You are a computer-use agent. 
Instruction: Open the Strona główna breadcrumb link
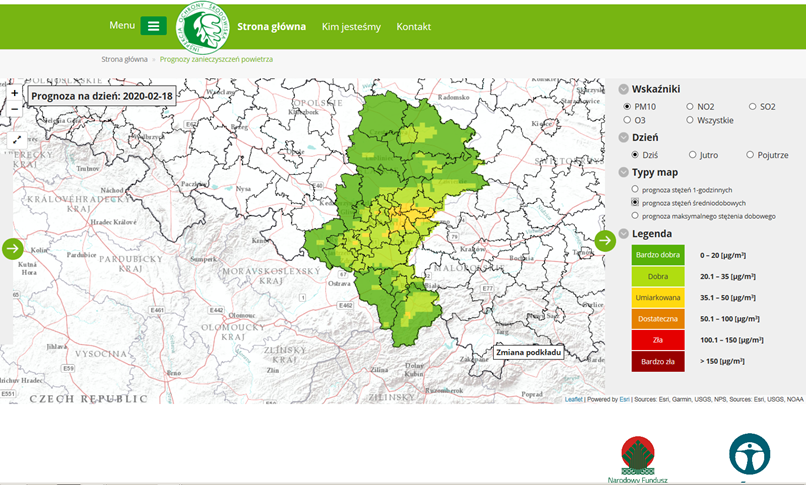pyautogui.click(x=124, y=59)
